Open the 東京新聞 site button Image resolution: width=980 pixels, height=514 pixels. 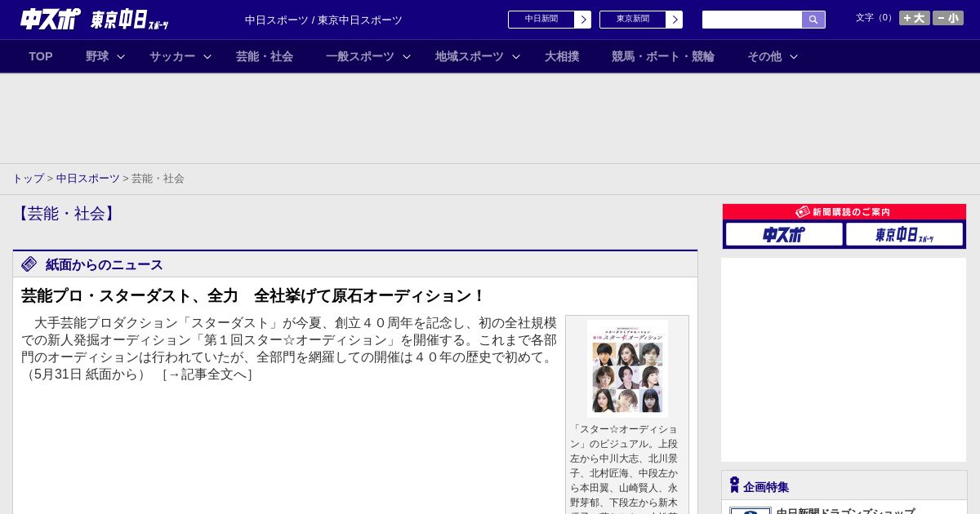pos(632,20)
